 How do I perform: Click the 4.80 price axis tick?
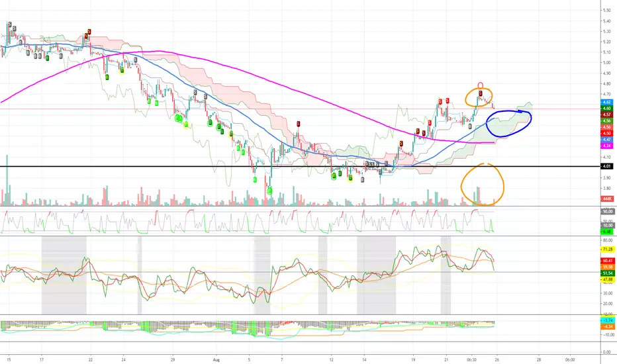click(607, 84)
